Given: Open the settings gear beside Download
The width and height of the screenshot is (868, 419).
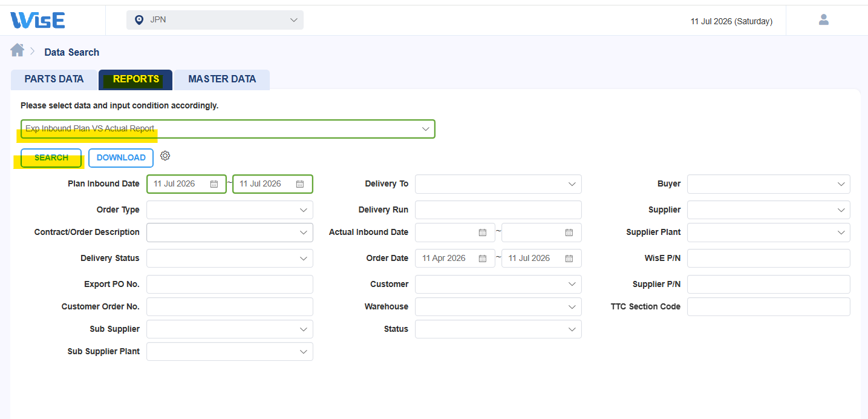Looking at the screenshot, I should 165,156.
